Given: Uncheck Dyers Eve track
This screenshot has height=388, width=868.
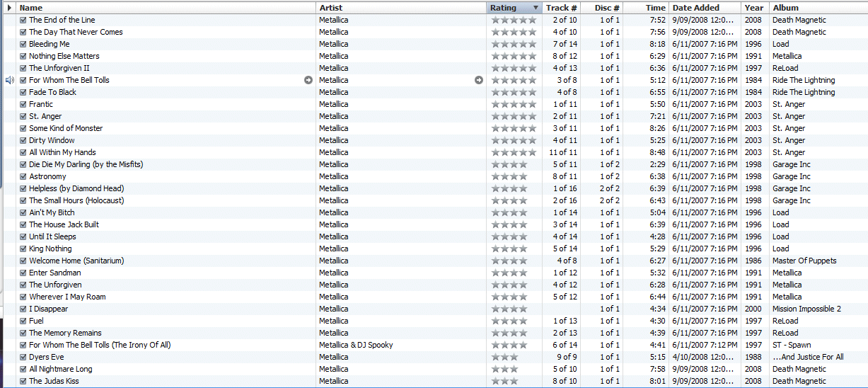Looking at the screenshot, I should click(23, 357).
